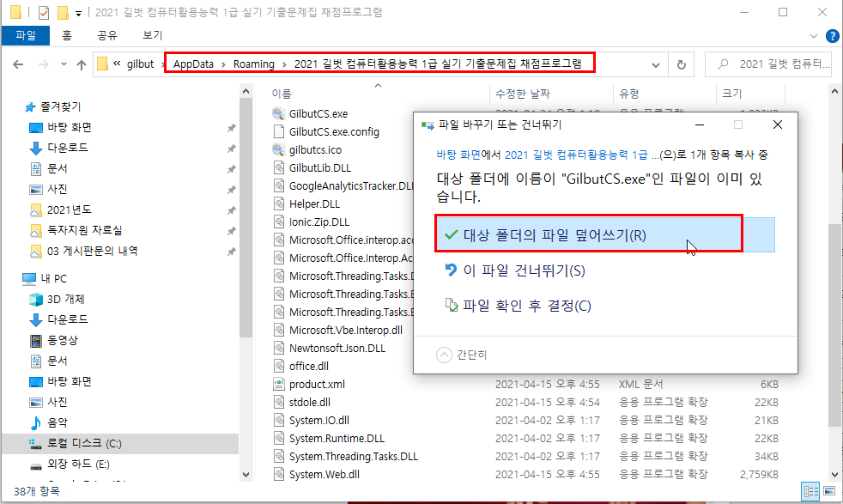Click the GilbutCS.exe file icon
This screenshot has height=504, width=843.
(x=278, y=113)
